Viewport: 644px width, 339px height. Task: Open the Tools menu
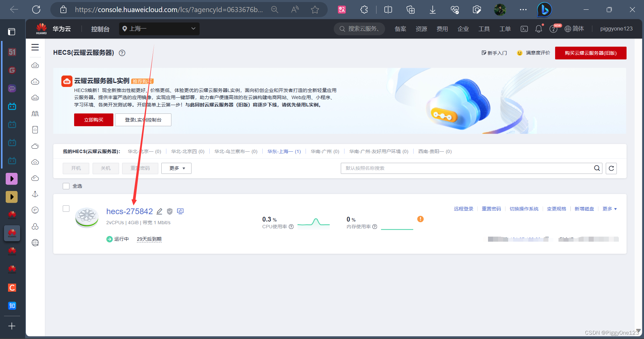(x=484, y=29)
